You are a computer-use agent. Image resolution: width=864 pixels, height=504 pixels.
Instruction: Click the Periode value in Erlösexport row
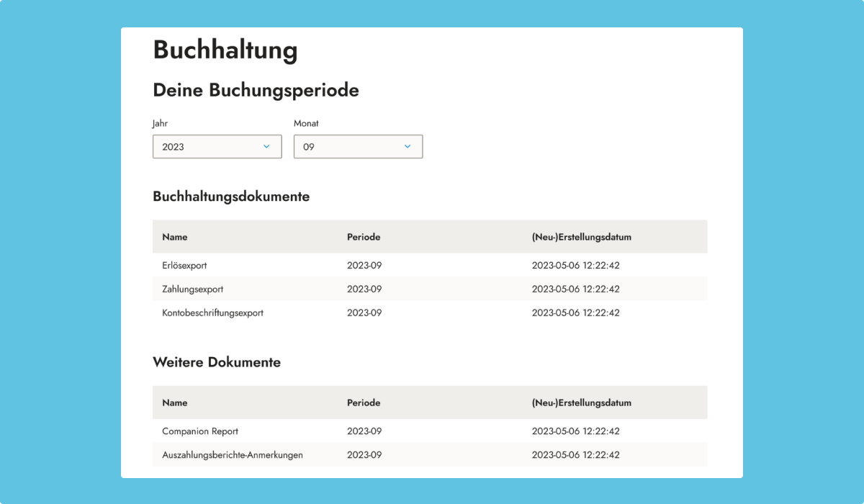click(x=364, y=265)
